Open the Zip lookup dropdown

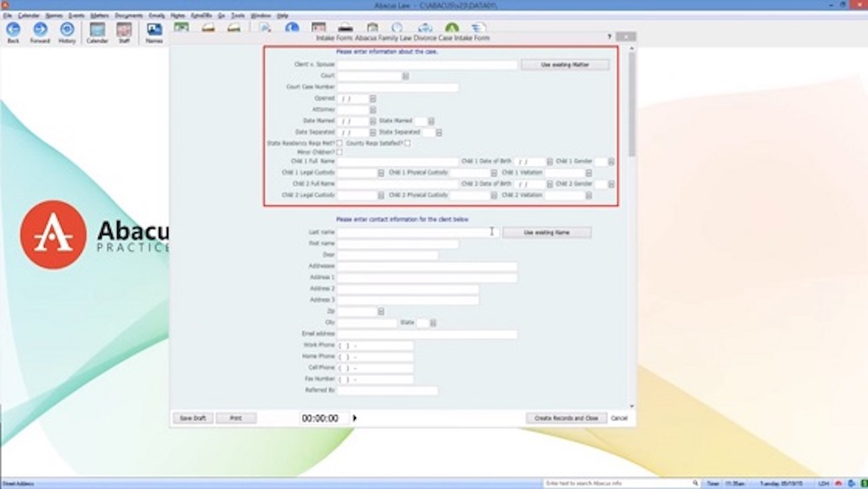[x=381, y=311]
